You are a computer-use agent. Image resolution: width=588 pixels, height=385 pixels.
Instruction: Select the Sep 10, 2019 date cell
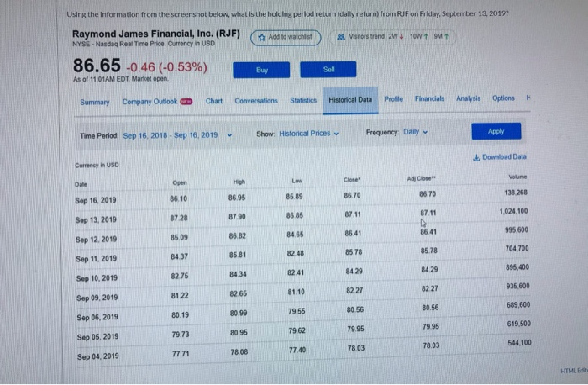pos(97,278)
